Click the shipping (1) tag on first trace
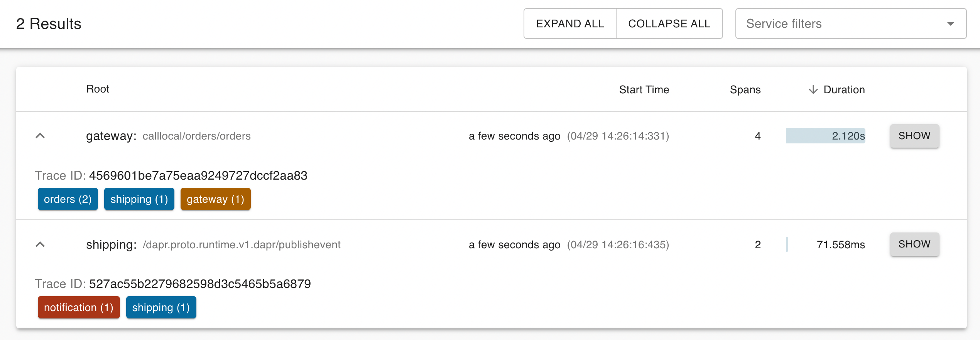 [139, 199]
